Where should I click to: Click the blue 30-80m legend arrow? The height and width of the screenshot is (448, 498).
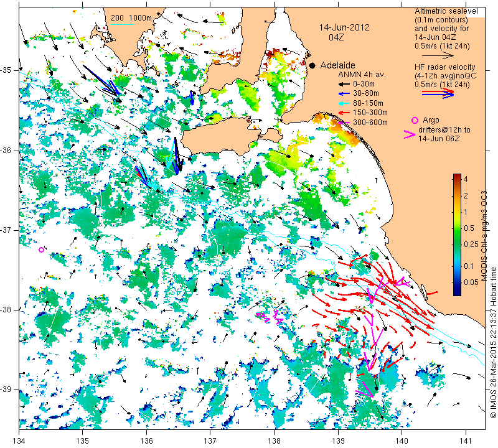point(344,94)
